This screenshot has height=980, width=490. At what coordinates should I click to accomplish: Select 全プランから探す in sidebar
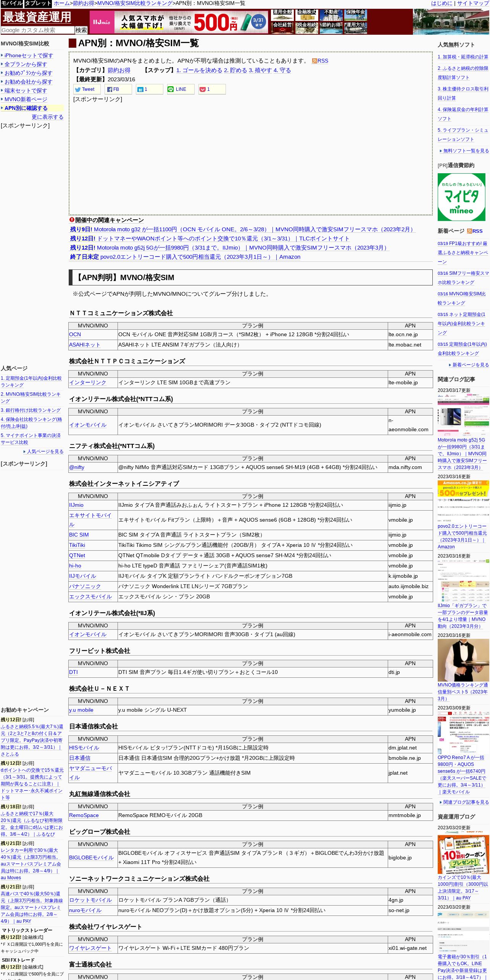point(26,64)
